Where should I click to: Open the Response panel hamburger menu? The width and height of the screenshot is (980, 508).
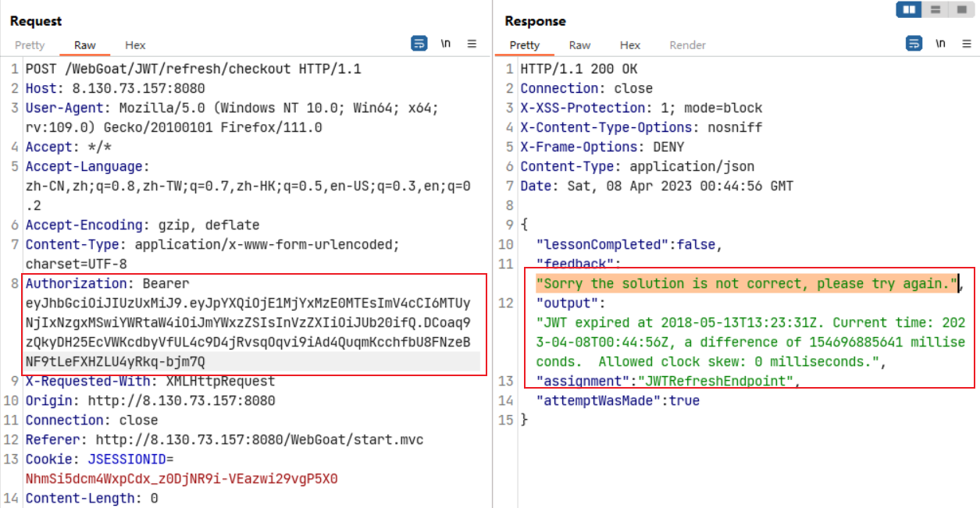[967, 44]
